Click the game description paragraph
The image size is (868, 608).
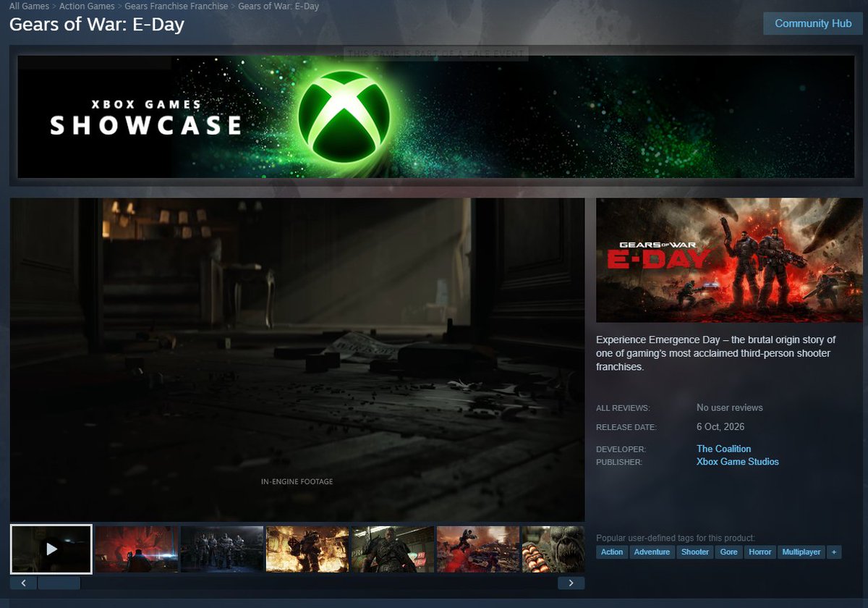click(x=716, y=353)
